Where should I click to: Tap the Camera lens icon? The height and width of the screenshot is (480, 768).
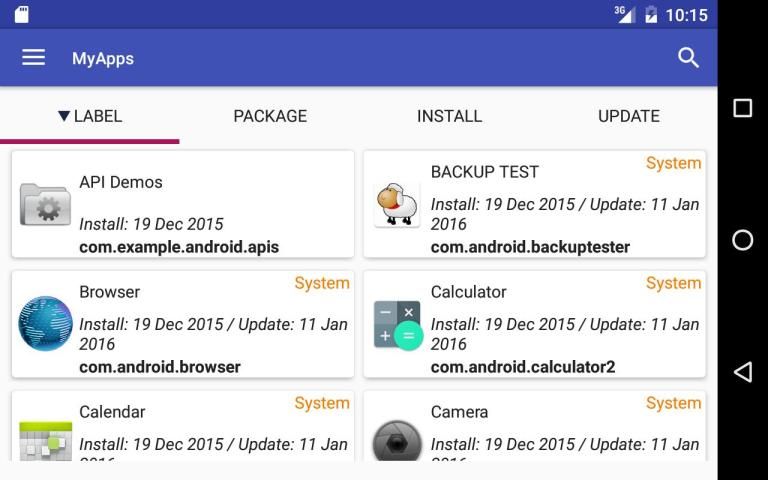(x=397, y=441)
